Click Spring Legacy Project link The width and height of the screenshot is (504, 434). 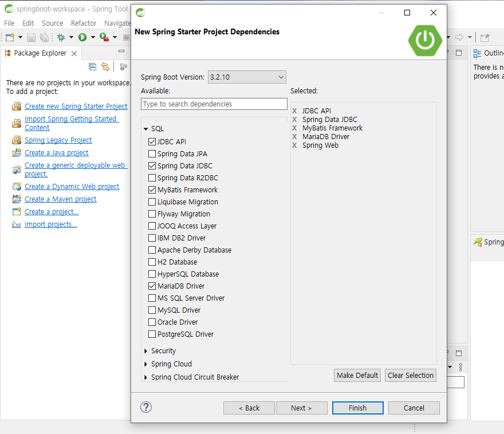point(58,140)
